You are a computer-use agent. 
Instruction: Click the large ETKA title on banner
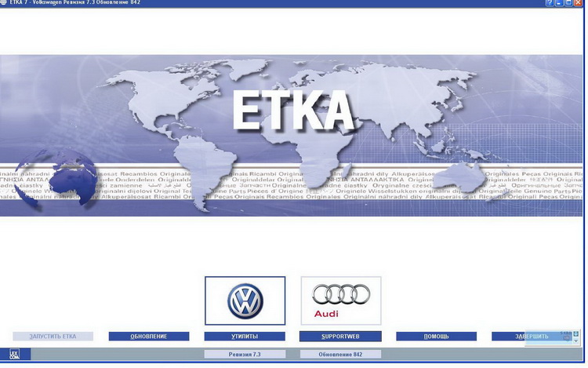[x=293, y=110]
